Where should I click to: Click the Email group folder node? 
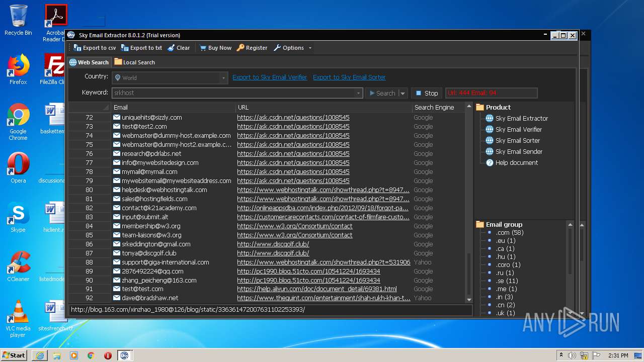499,224
